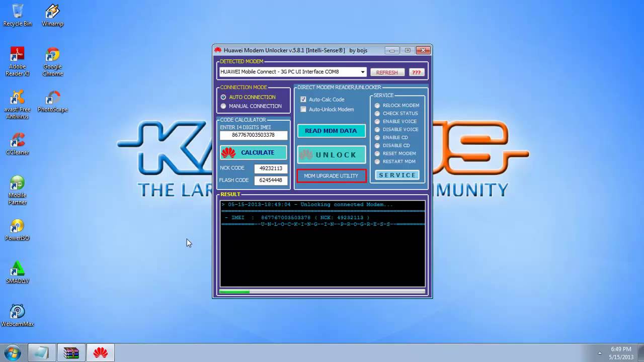644x362 pixels.
Task: Click the first pinned taskbar window icon
Action: click(42, 352)
